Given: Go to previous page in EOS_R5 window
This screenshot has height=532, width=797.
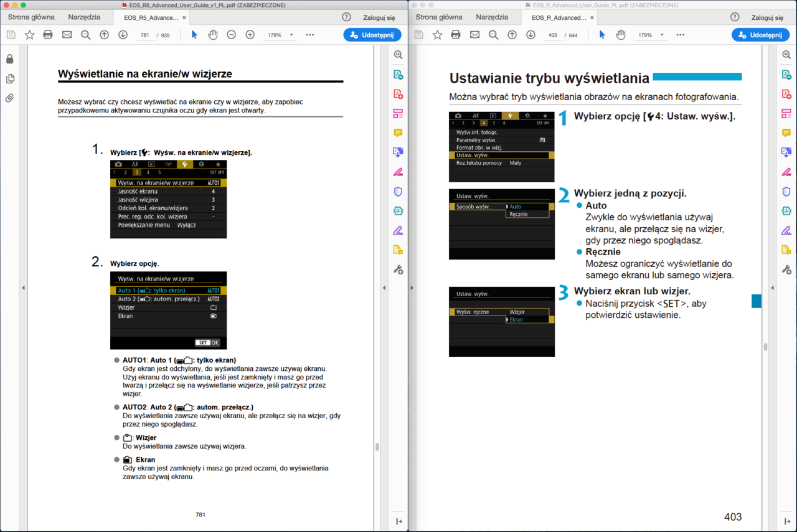Looking at the screenshot, I should coord(104,35).
